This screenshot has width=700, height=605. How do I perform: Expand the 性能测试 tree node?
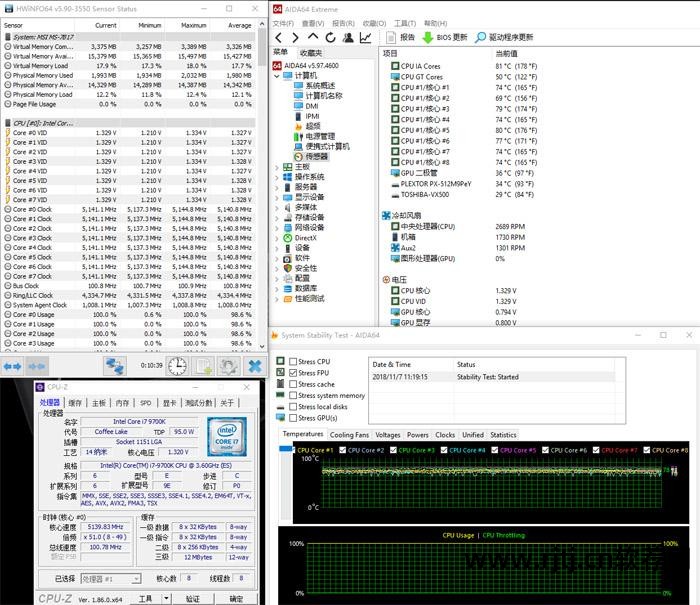click(x=277, y=299)
